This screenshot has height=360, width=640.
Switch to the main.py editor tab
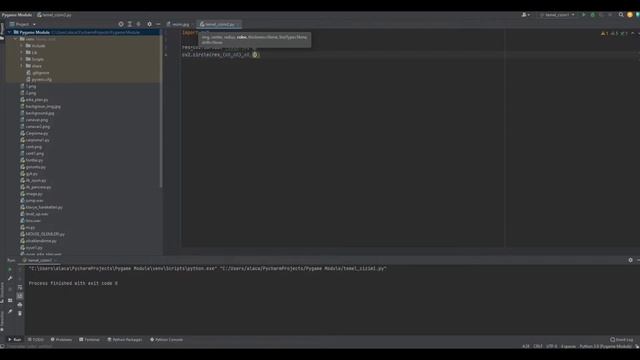point(178,24)
